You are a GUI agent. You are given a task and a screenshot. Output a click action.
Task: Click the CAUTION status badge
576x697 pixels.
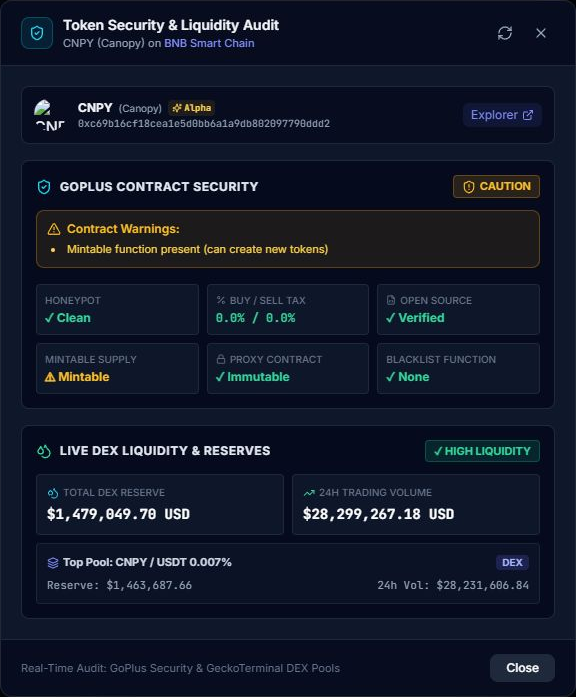(496, 186)
